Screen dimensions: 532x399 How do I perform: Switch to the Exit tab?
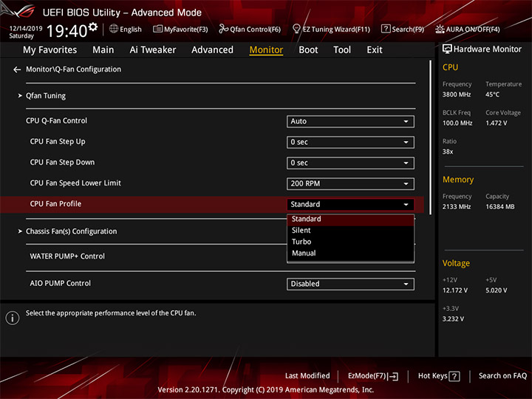tap(374, 50)
